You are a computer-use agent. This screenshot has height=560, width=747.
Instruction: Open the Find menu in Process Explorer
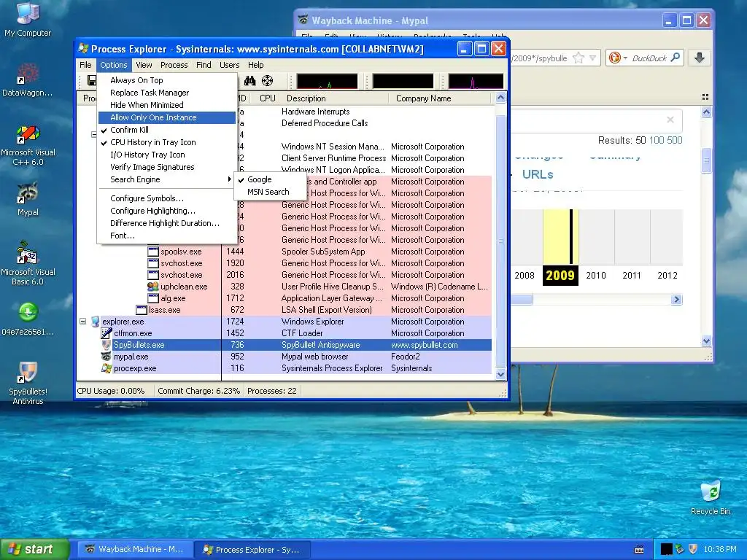[204, 65]
